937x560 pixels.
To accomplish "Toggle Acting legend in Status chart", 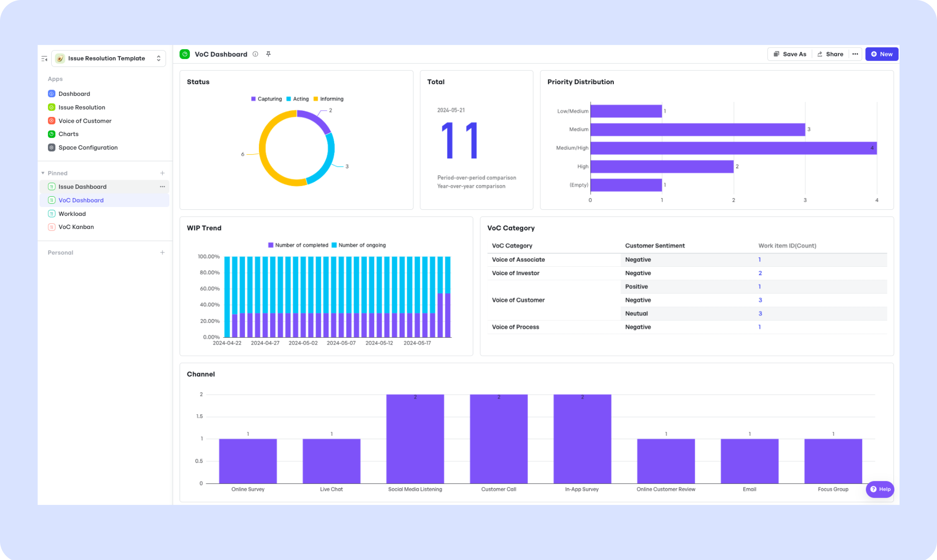I will pyautogui.click(x=297, y=99).
